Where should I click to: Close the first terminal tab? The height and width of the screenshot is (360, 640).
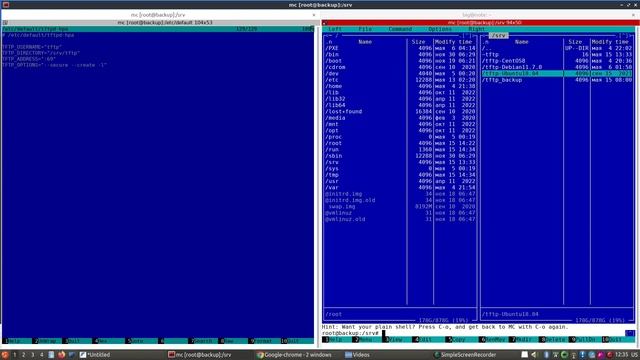click(313, 15)
